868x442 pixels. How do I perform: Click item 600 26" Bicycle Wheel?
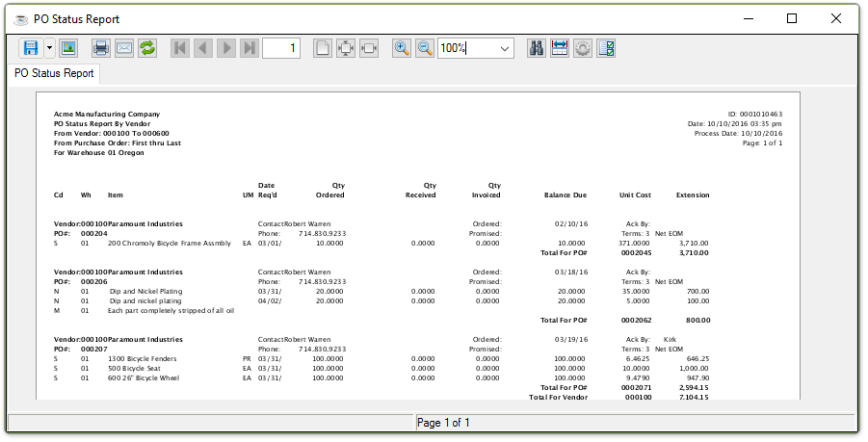[144, 378]
